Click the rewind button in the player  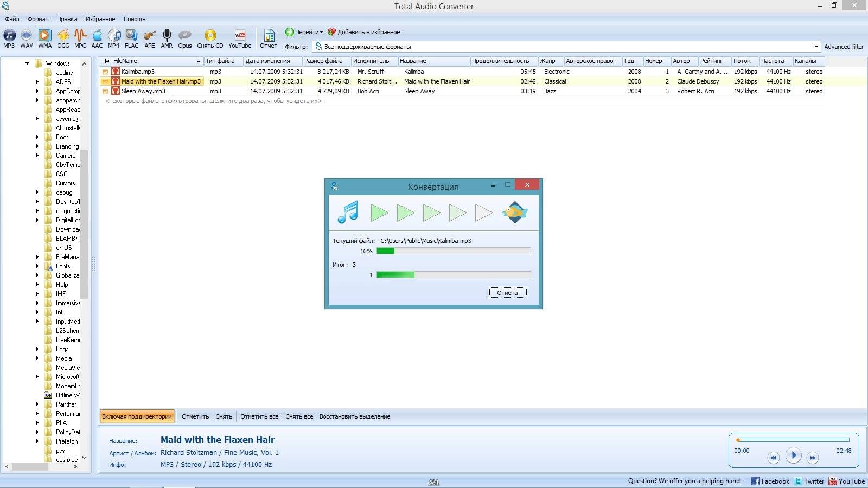click(773, 458)
